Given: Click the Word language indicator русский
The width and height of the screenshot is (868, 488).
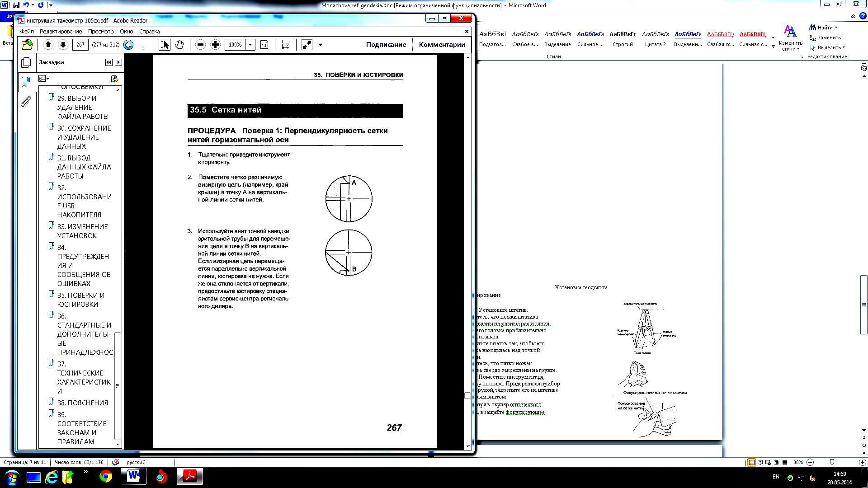Looking at the screenshot, I should click(136, 462).
